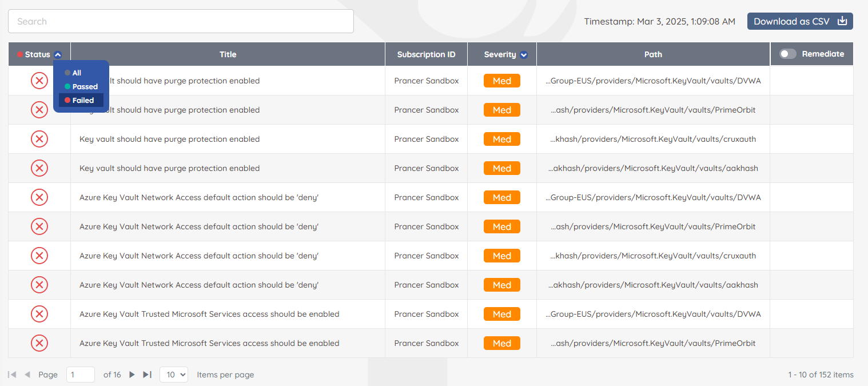Toggle the Remediate switch on
The width and height of the screenshot is (868, 386).
(788, 54)
